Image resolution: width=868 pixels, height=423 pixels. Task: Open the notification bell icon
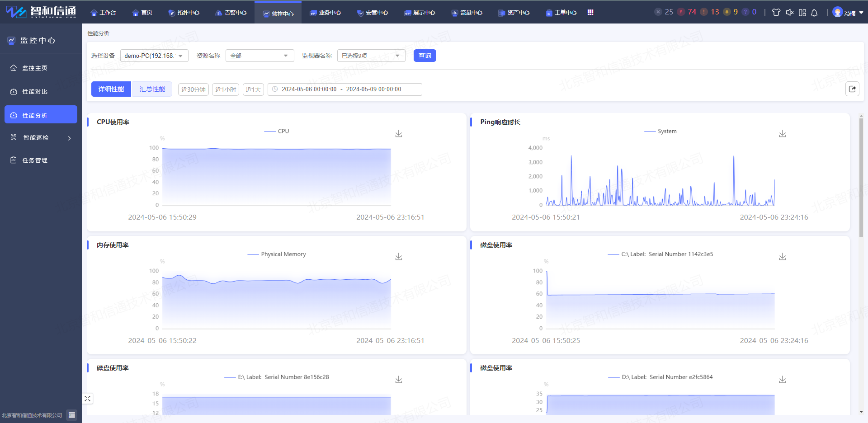point(814,13)
